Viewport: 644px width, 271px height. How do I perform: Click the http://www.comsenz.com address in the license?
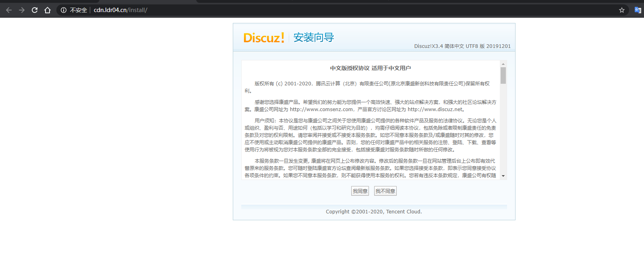click(321, 109)
